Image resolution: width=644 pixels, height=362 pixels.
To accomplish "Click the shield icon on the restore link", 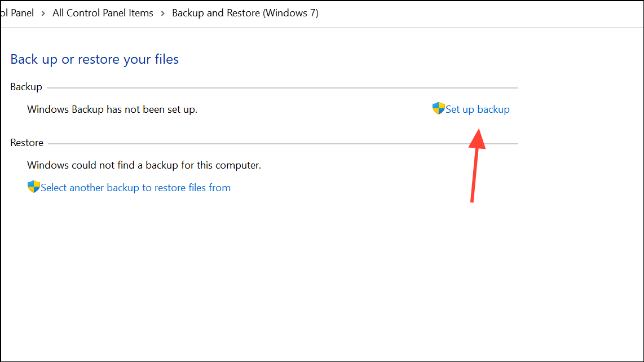I will pyautogui.click(x=33, y=187).
